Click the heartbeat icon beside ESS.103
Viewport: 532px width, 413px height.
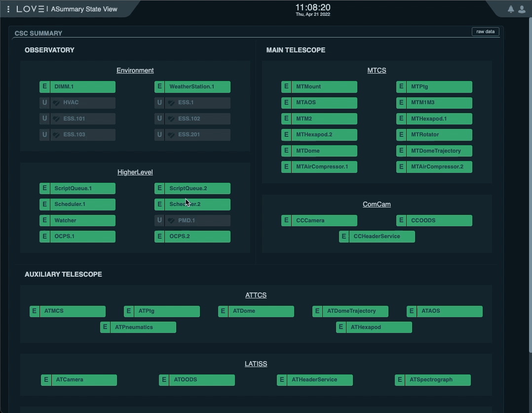coord(56,134)
